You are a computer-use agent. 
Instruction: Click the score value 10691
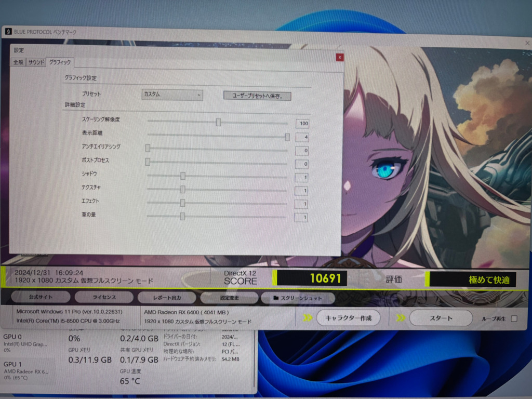[x=325, y=278]
